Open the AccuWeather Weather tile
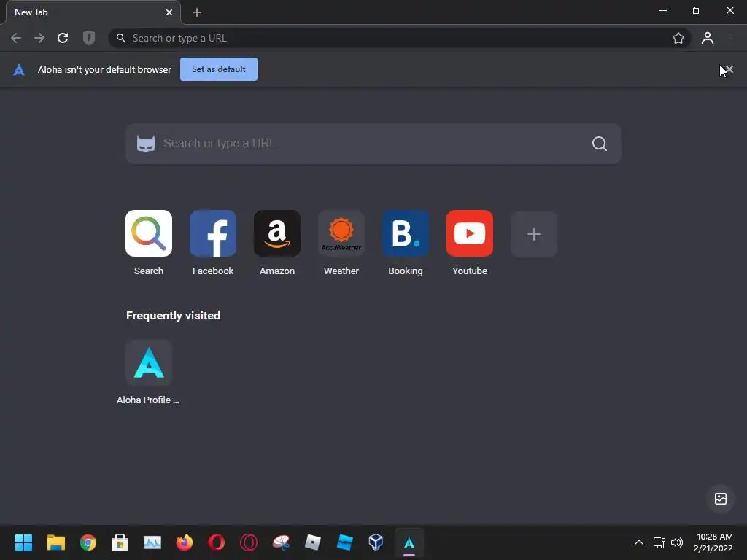 point(341,233)
